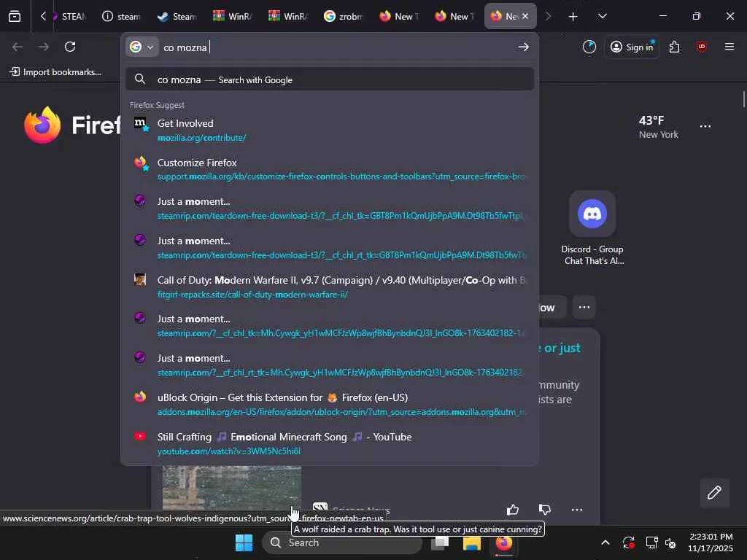
Task: Open weather widget options menu
Action: [x=705, y=126]
